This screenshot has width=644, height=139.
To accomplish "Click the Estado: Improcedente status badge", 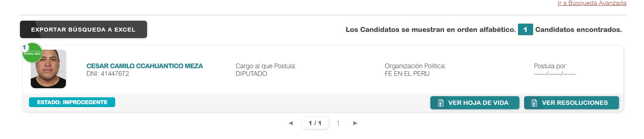I will pyautogui.click(x=72, y=102).
